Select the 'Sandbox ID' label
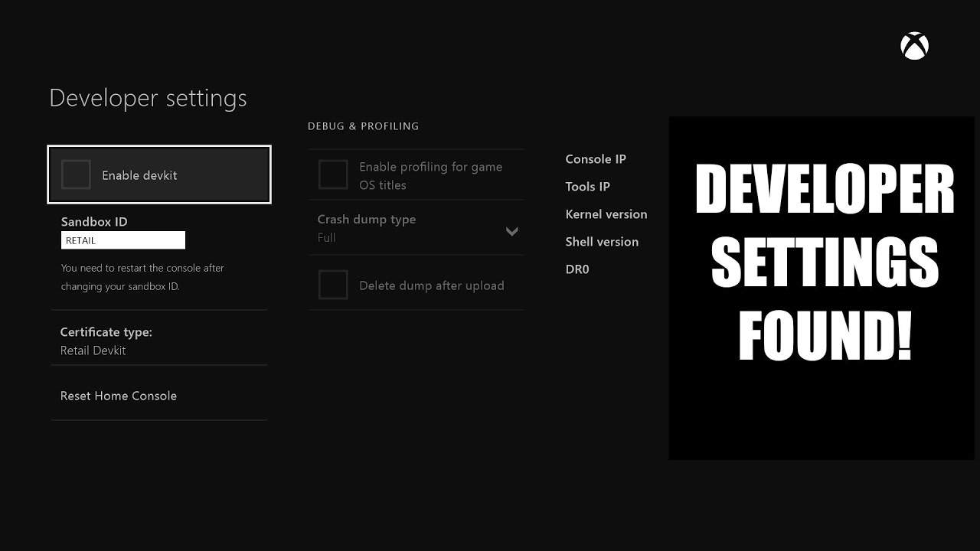This screenshot has width=980, height=551. pyautogui.click(x=94, y=222)
